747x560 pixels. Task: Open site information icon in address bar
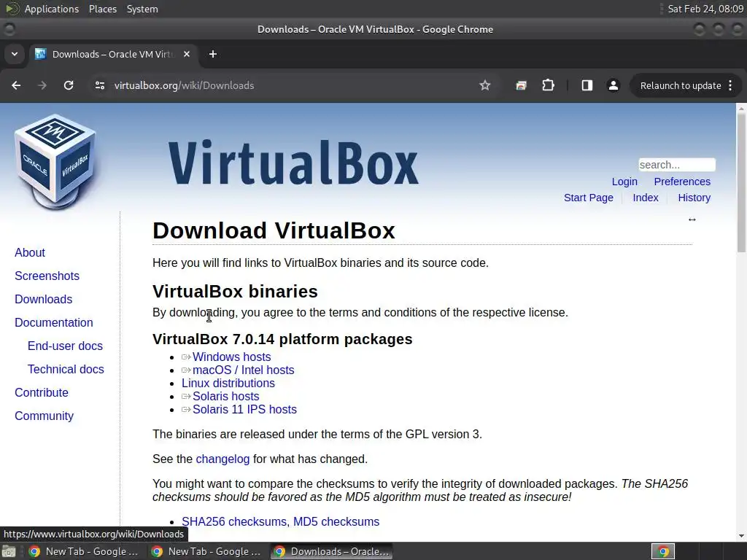point(99,85)
